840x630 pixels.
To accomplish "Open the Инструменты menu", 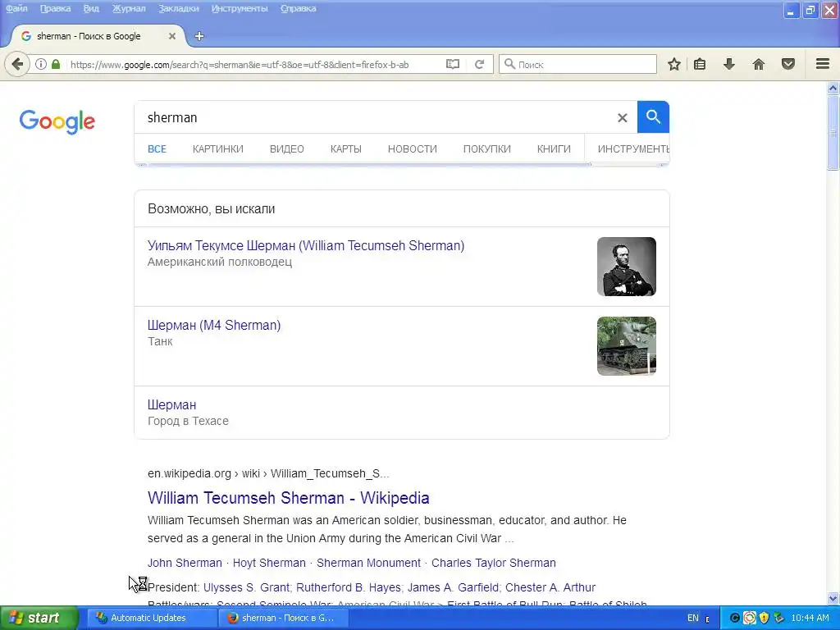I will click(x=240, y=8).
